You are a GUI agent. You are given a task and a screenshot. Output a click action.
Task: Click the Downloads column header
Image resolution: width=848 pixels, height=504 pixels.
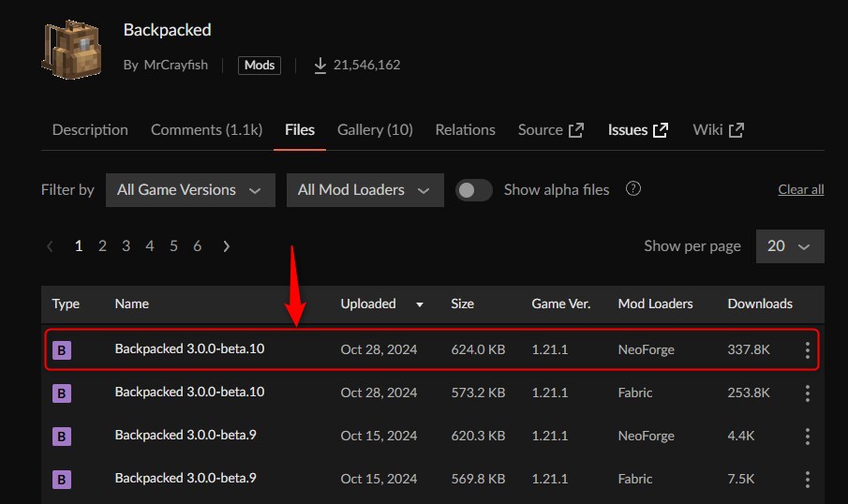point(760,304)
